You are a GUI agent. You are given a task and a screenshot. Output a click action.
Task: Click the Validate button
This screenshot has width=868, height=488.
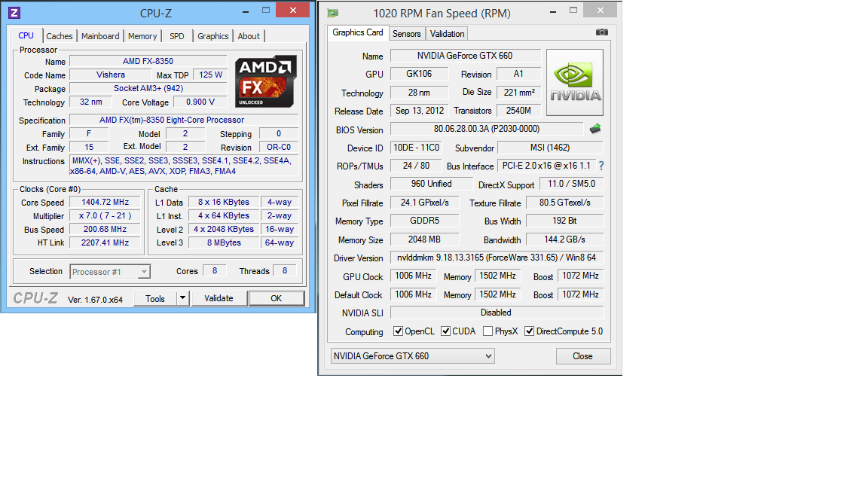(219, 298)
